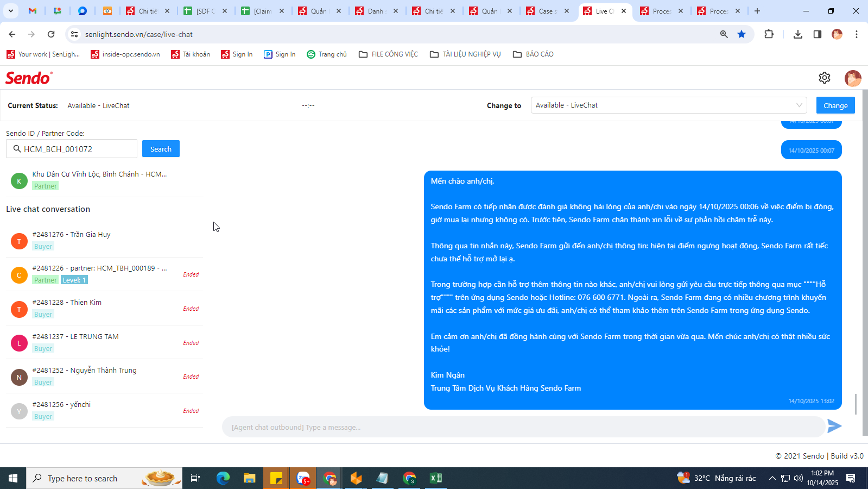
Task: Select partner Khu Dân Cư Vĩnh Lộc result
Action: (105, 180)
